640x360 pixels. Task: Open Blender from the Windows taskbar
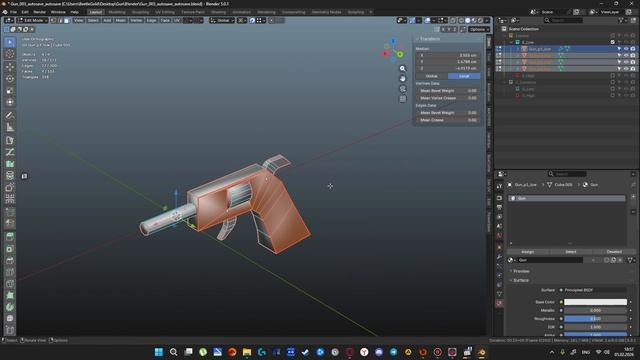(481, 352)
